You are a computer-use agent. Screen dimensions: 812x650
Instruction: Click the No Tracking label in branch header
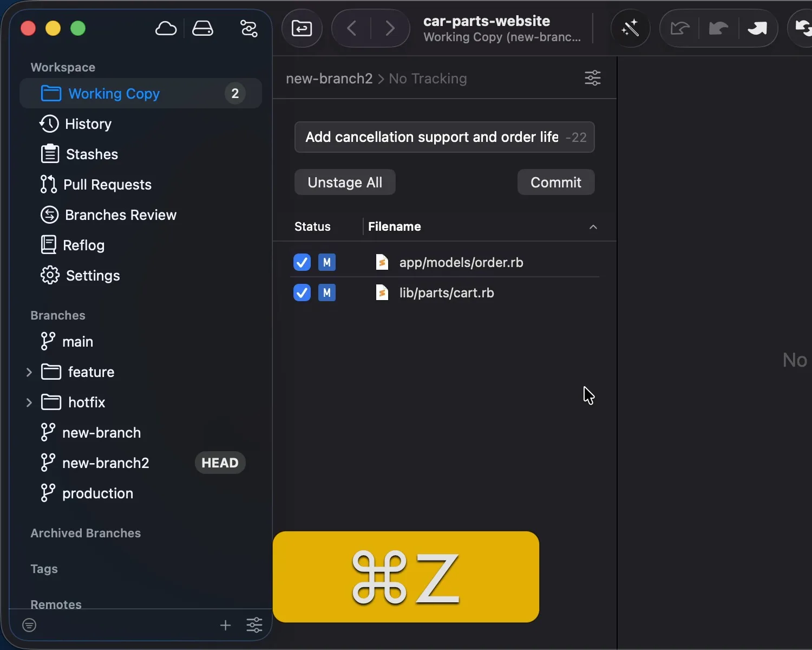[x=428, y=79]
